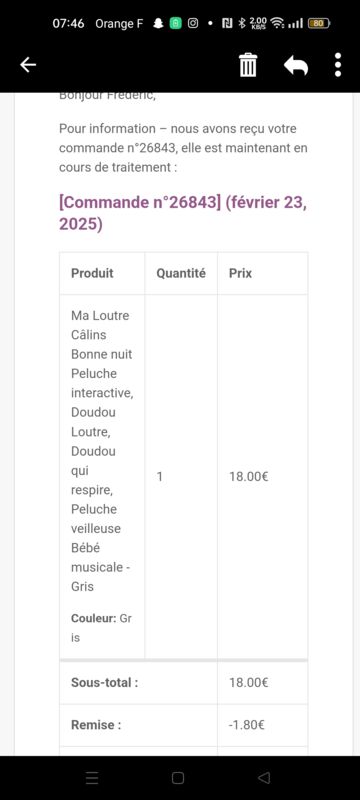This screenshot has height=800, width=360.
Task: Tap the Android recent apps navigation icon
Action: (92, 778)
